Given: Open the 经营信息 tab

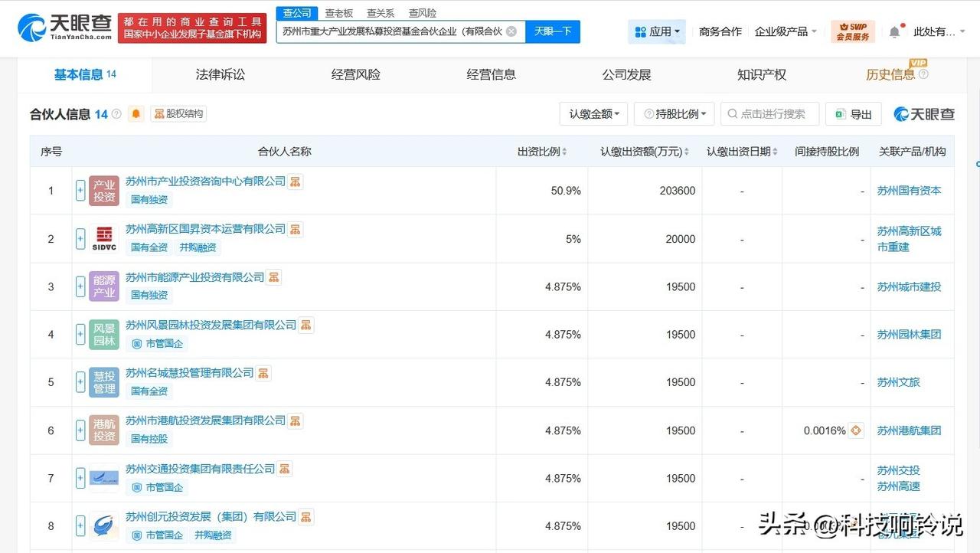Looking at the screenshot, I should click(x=492, y=74).
